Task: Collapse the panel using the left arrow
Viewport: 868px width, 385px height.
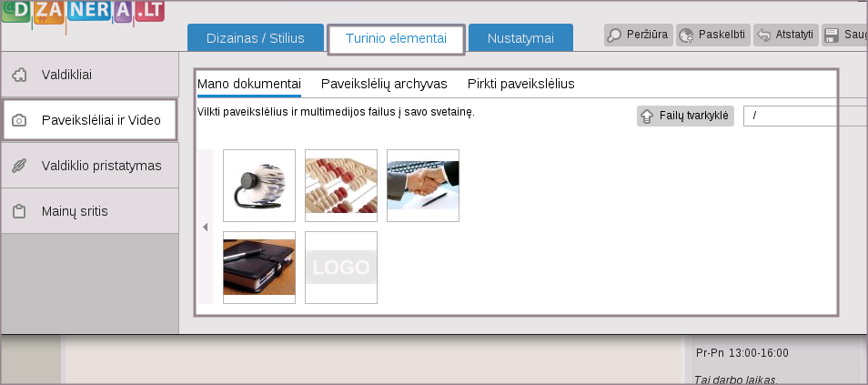Action: [205, 227]
